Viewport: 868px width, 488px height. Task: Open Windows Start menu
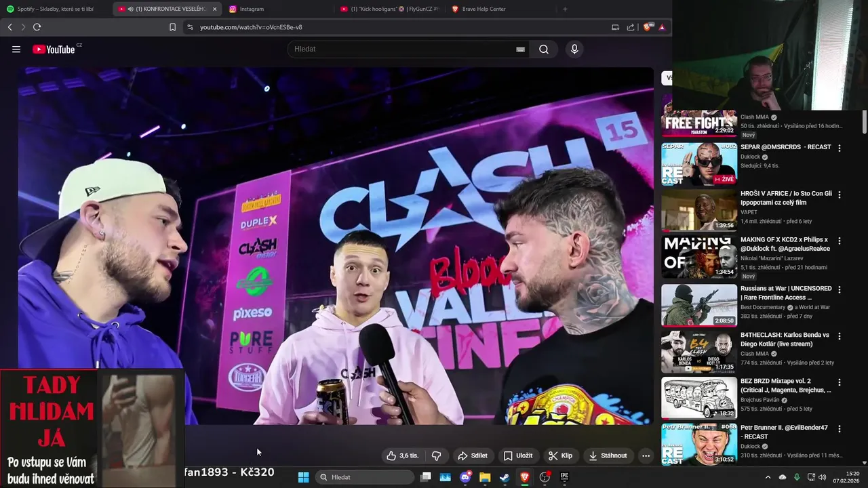[x=303, y=477]
